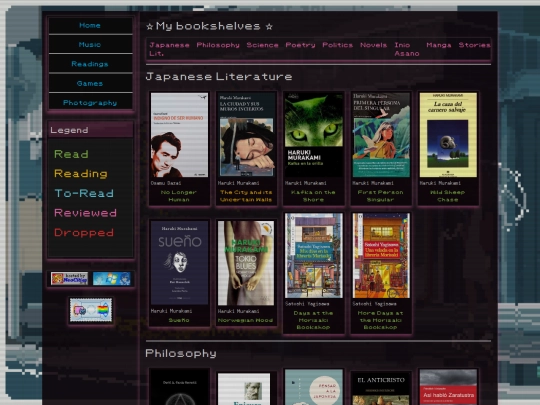Open First Person Singular title link
This screenshot has width=540, height=405.
tap(380, 196)
